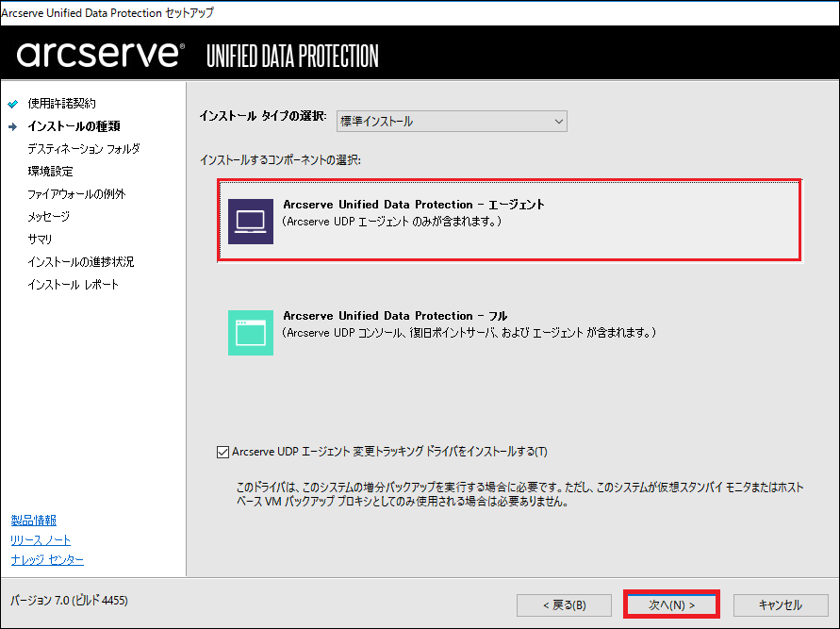The height and width of the screenshot is (629, 840).
Task: Select Arcserve Unified Data Protection - フル
Action: tap(509, 332)
